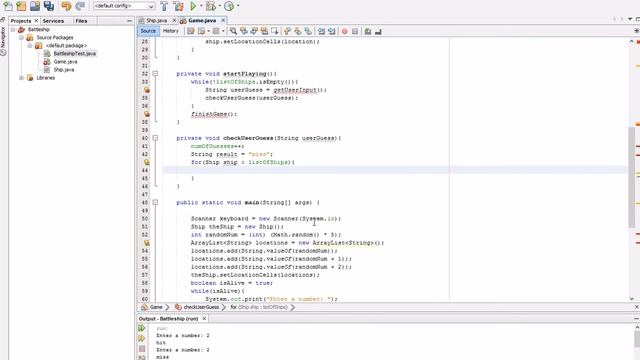Click the Previous Bookmark icon

point(287,31)
